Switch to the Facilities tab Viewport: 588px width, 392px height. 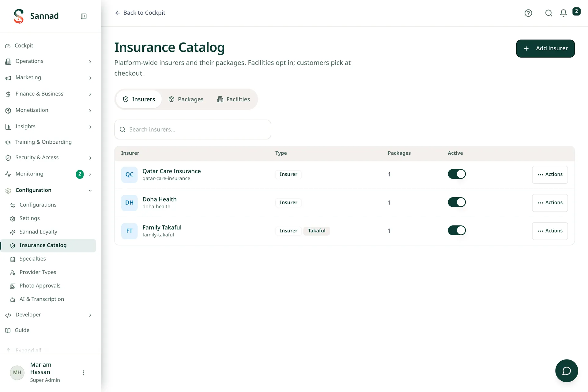[x=233, y=99]
